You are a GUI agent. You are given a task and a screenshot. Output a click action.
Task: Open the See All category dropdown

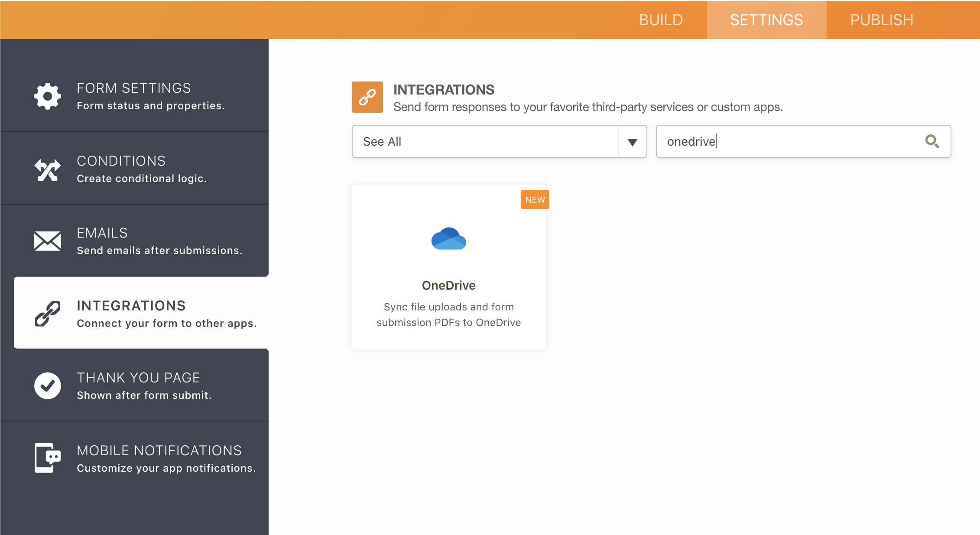coord(500,141)
